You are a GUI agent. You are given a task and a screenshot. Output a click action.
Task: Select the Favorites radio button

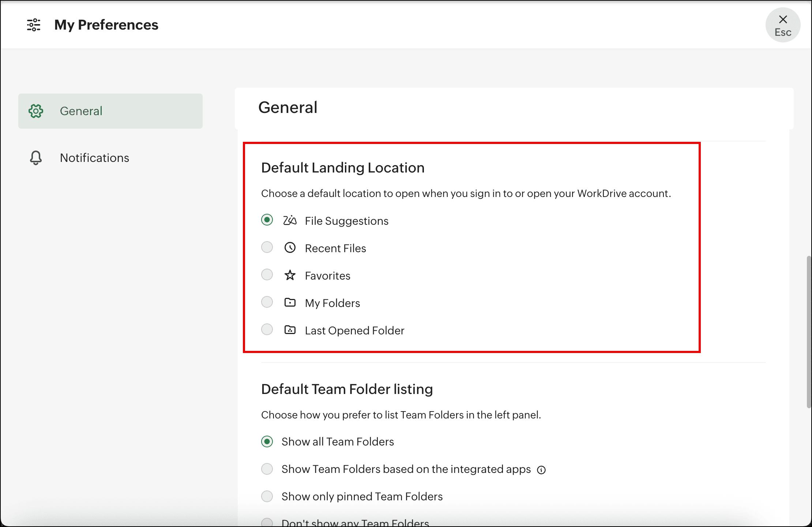pos(267,275)
